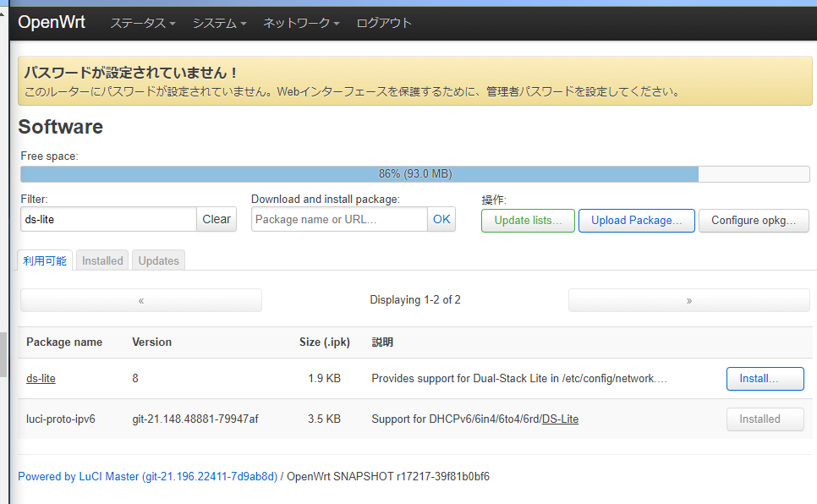
Task: Go to next page with » button
Action: pos(688,300)
